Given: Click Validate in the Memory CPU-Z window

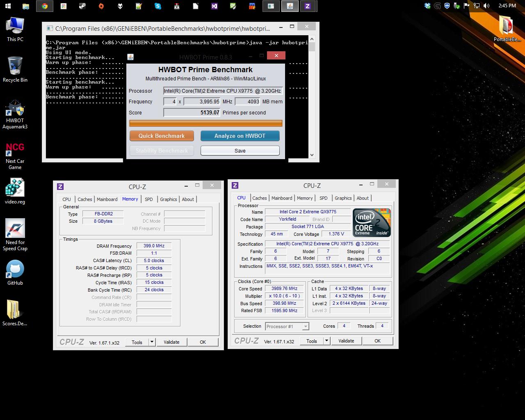Looking at the screenshot, I should click(x=171, y=342).
